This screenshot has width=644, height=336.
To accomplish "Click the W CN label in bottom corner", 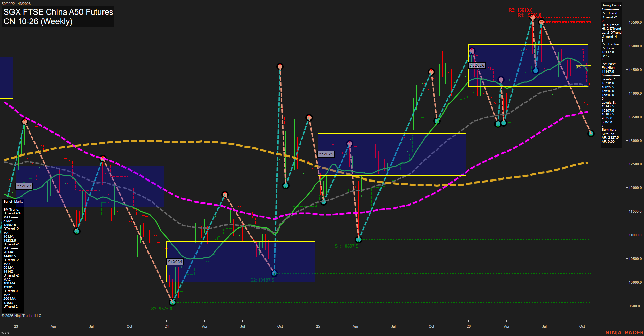I will pyautogui.click(x=5, y=333).
